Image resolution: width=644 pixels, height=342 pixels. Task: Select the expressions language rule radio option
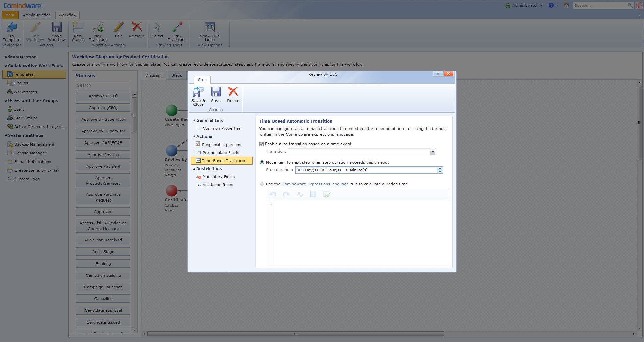(262, 184)
